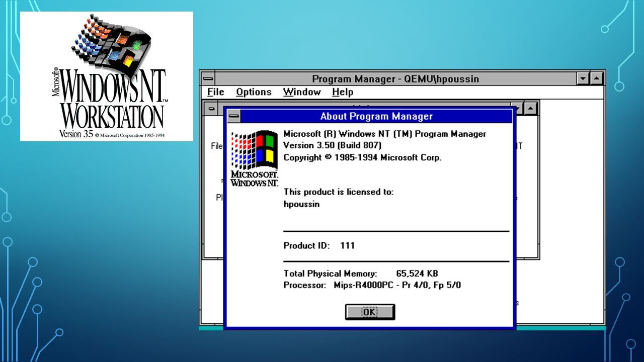This screenshot has height=362, width=644.
Task: Click the OK button in About dialog
Action: tap(370, 312)
